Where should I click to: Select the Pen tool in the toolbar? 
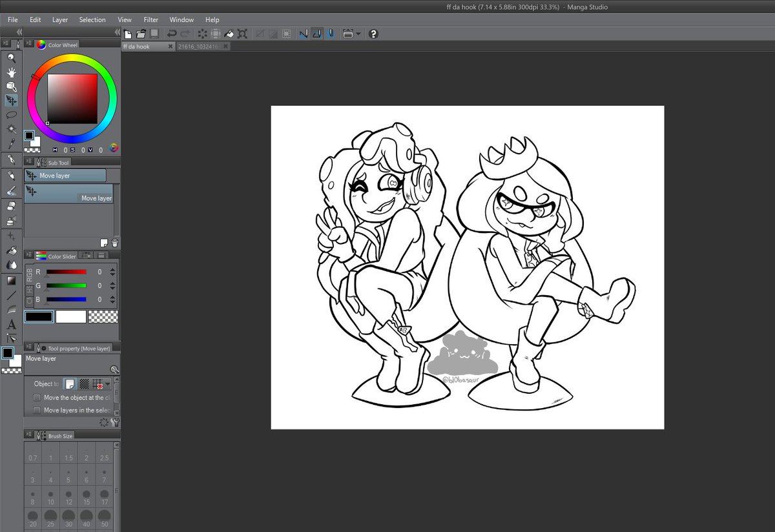11,159
